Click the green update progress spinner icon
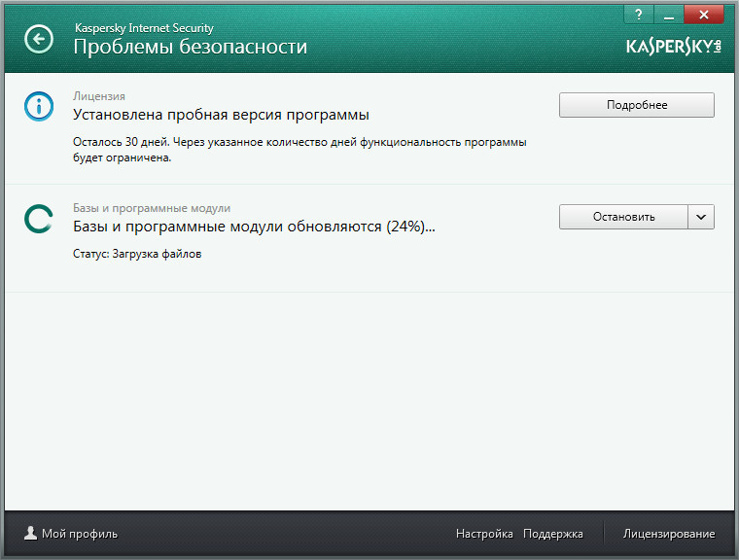 click(x=39, y=219)
